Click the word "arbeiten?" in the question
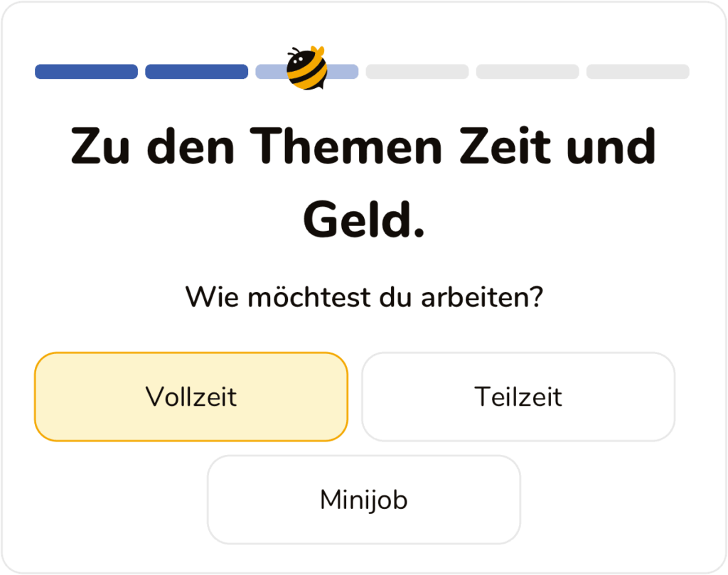 [482, 296]
